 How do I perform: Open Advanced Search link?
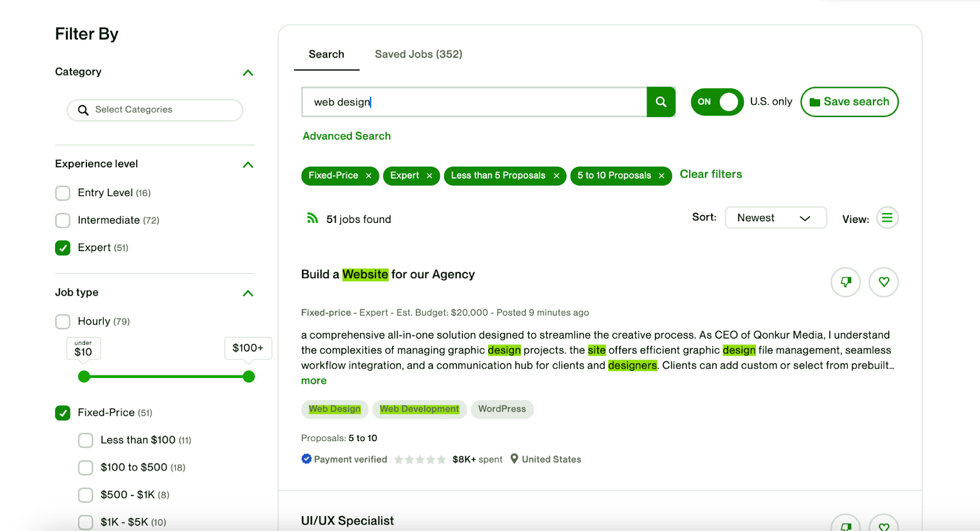tap(347, 136)
